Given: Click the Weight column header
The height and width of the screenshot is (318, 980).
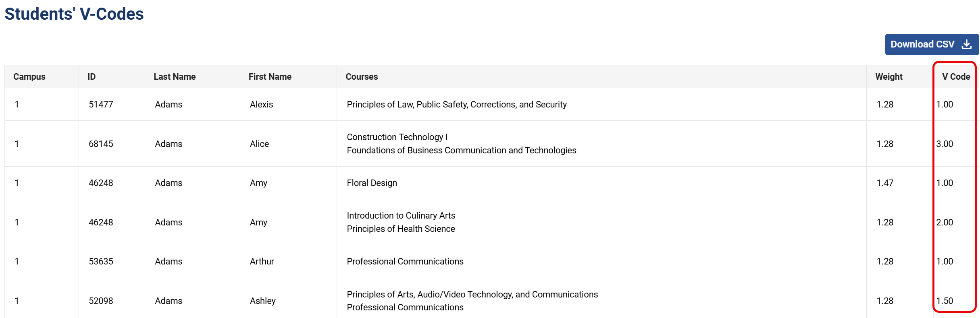Looking at the screenshot, I should click(x=889, y=76).
